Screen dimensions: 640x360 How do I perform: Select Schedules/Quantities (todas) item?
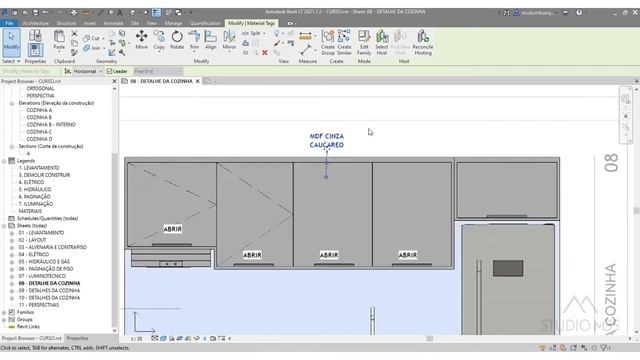[x=47, y=218]
